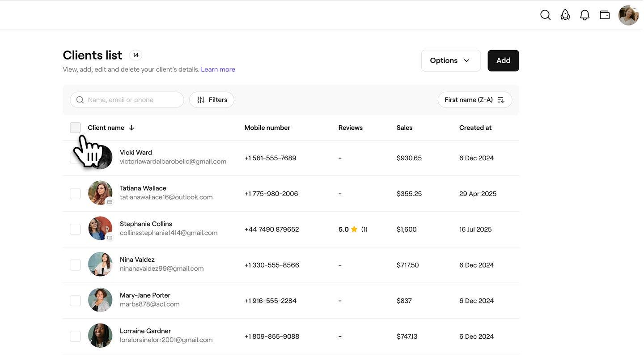The image size is (644, 358).
Task: Sort by Created at column header
Action: click(x=475, y=128)
